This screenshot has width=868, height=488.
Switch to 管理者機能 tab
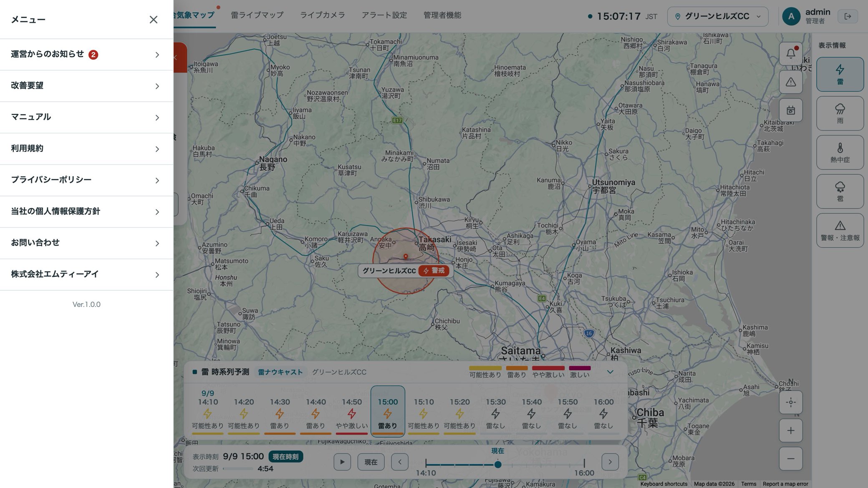tap(442, 15)
